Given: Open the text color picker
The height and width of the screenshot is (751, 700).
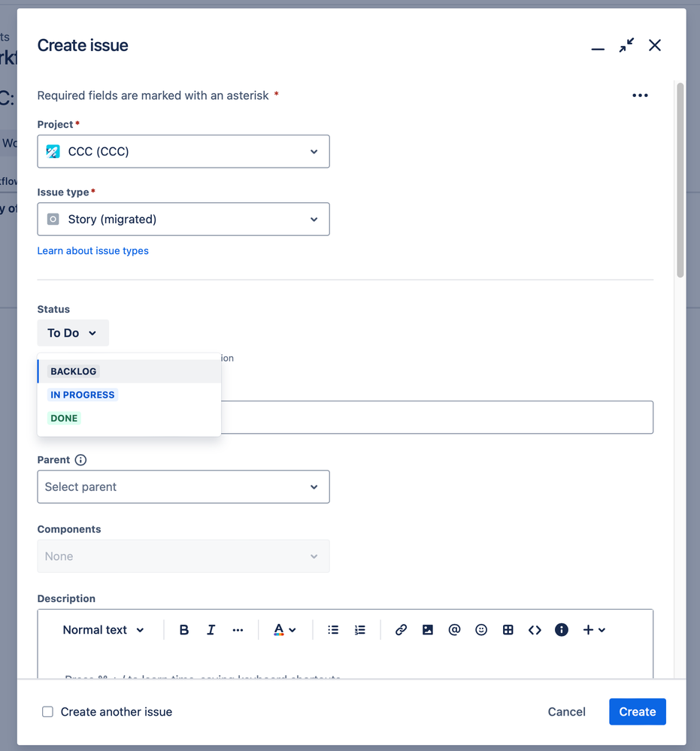Looking at the screenshot, I should point(285,630).
